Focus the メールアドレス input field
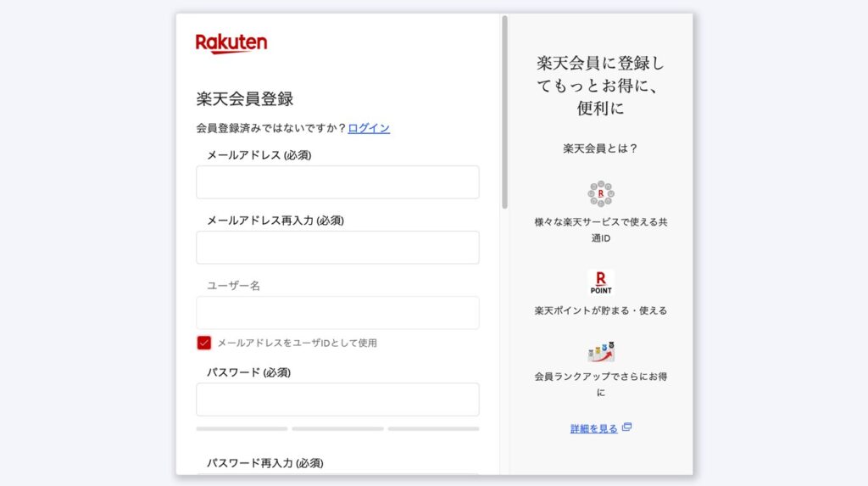The width and height of the screenshot is (868, 486). (x=337, y=182)
